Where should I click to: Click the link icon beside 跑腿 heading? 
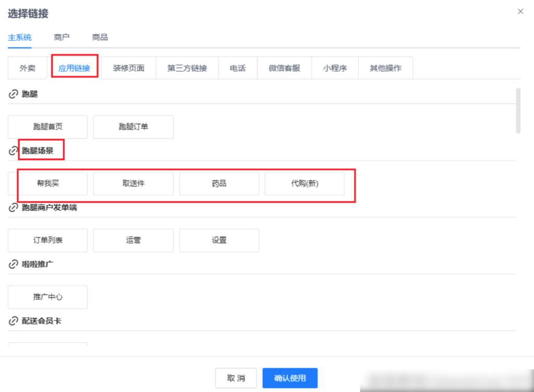(x=13, y=94)
